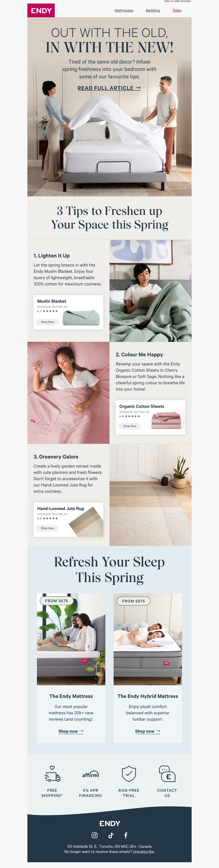The width and height of the screenshot is (219, 868).
Task: Open the Facebook icon in the footer
Action: 126,835
